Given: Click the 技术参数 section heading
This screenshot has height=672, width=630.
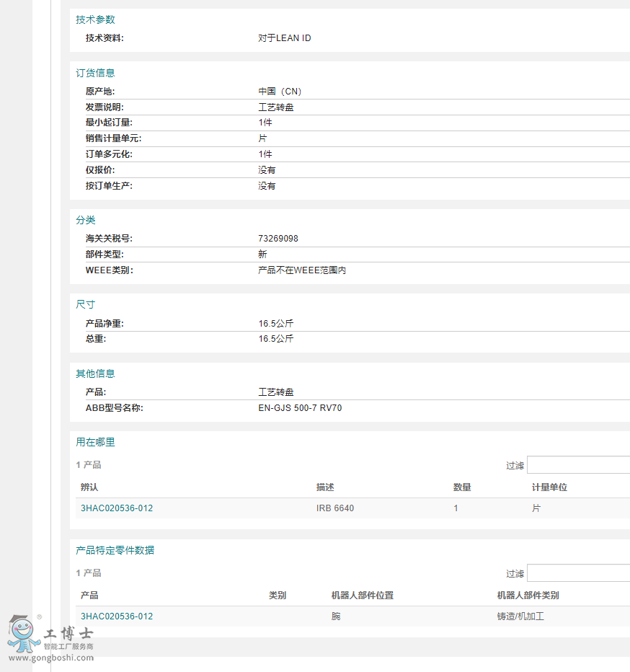Looking at the screenshot, I should tap(96, 19).
